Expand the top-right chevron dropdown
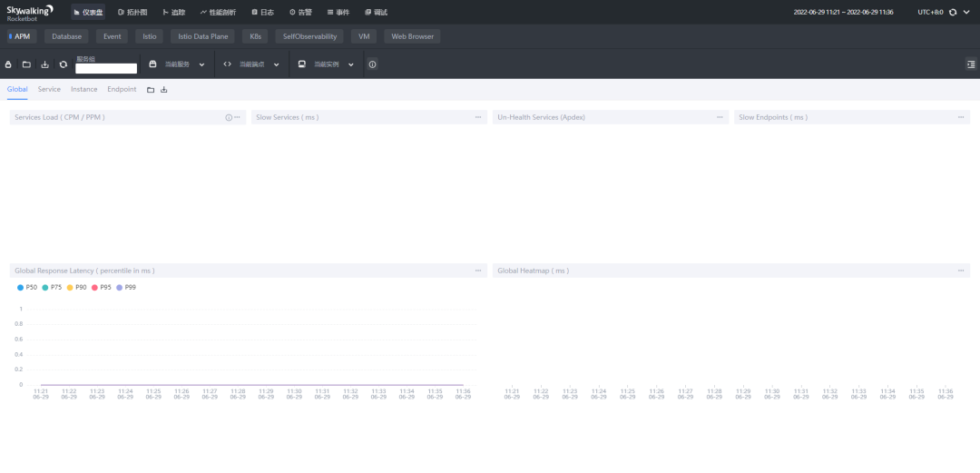Screen dimensions: 980x473 click(x=967, y=12)
